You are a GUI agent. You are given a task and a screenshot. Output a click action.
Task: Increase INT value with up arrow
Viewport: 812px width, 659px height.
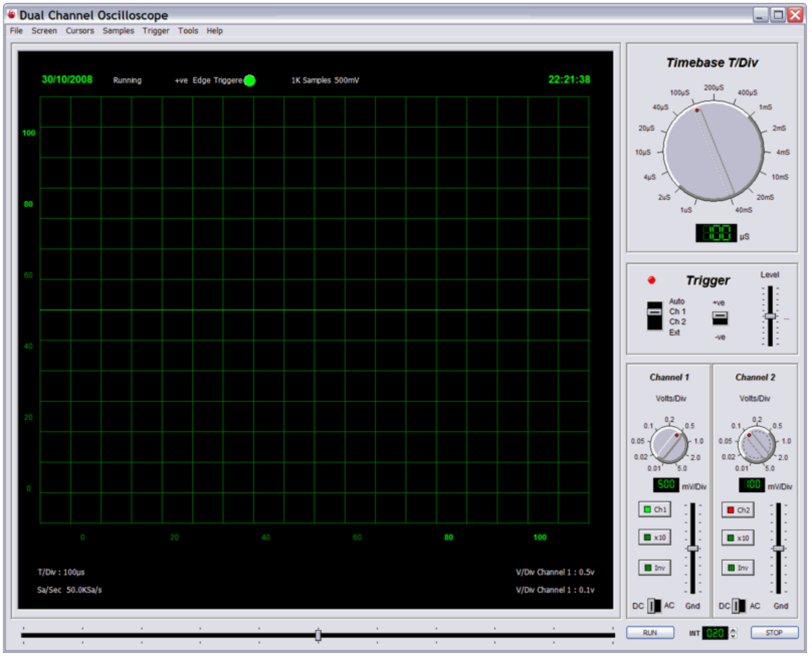coord(733,629)
